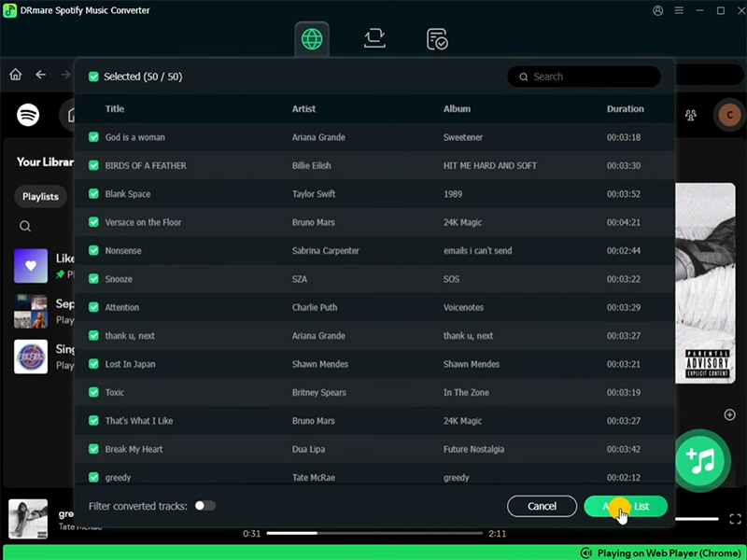Click the Spotify logo
The height and width of the screenshot is (560, 747).
[28, 115]
